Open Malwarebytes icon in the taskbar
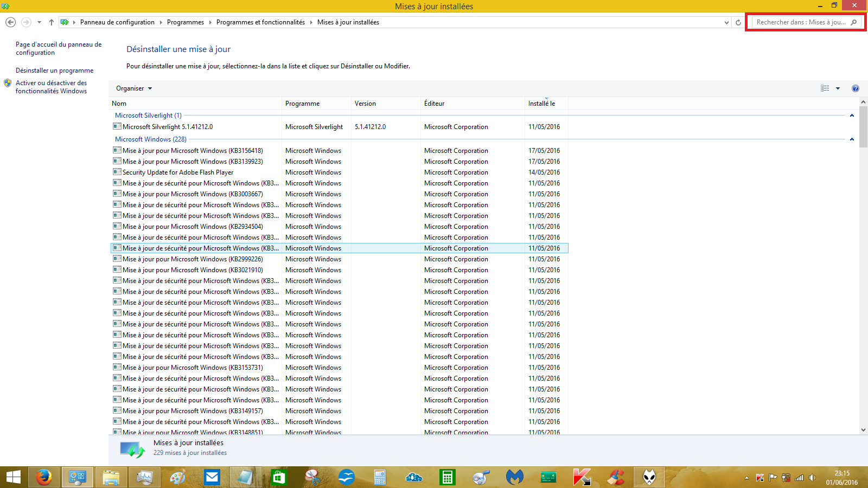This screenshot has width=868, height=488. coord(514,477)
